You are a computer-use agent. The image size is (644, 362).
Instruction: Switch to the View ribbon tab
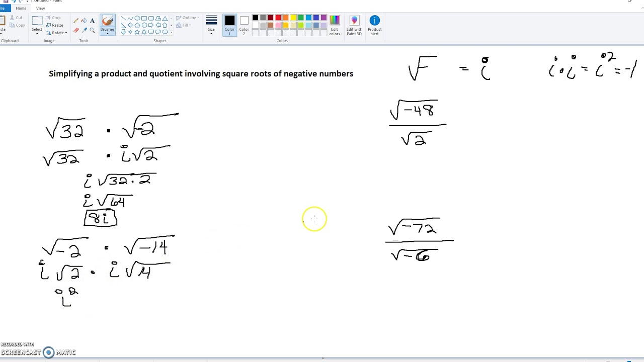point(40,9)
